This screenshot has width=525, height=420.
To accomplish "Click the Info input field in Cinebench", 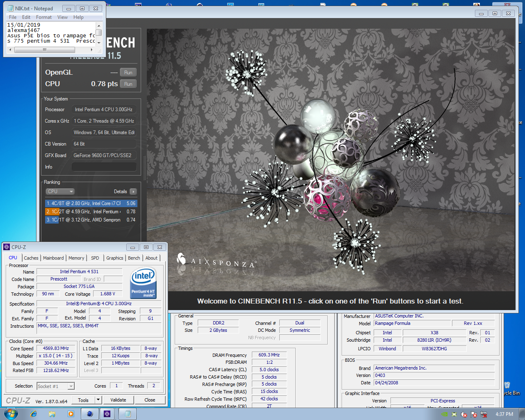I will (104, 167).
